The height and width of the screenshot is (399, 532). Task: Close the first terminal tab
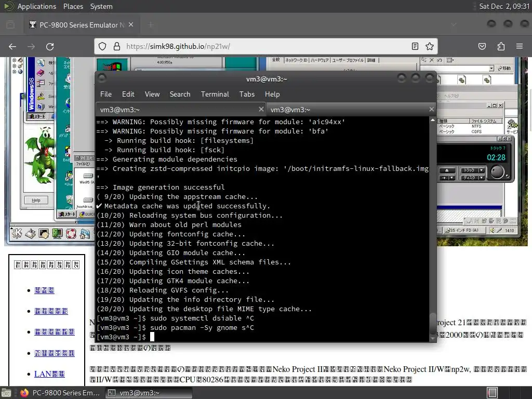pos(261,109)
